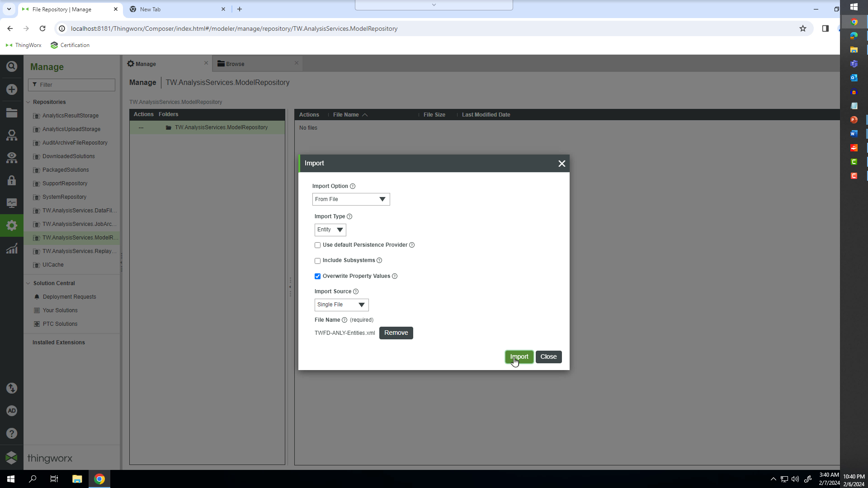The image size is (868, 488).
Task: Open the Import Option dropdown
Action: pos(351,199)
